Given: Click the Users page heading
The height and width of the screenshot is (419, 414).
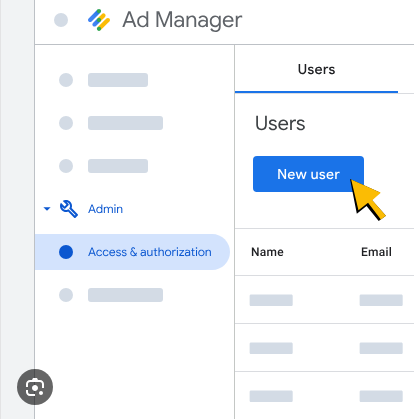Looking at the screenshot, I should [x=280, y=123].
